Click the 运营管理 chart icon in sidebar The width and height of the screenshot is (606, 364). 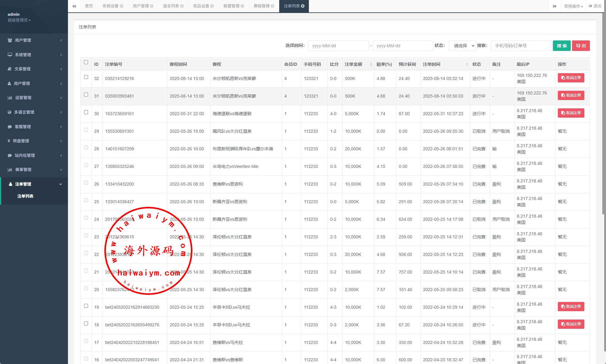[10, 98]
